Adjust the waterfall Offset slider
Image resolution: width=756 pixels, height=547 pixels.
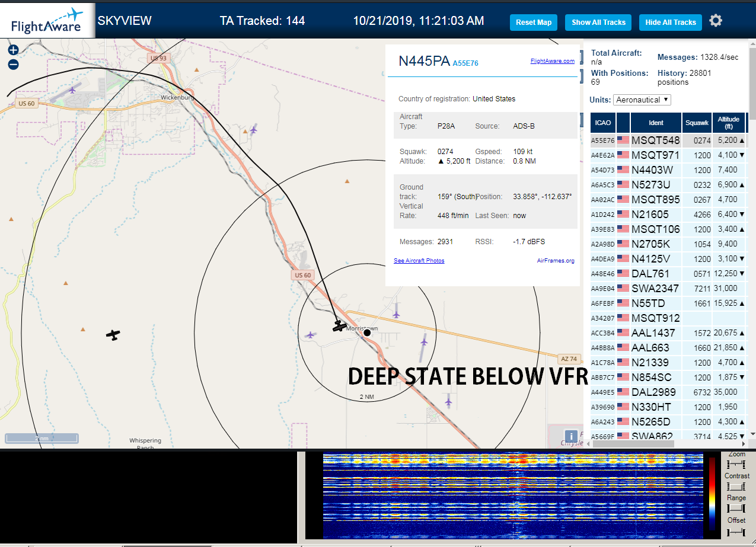tap(736, 531)
